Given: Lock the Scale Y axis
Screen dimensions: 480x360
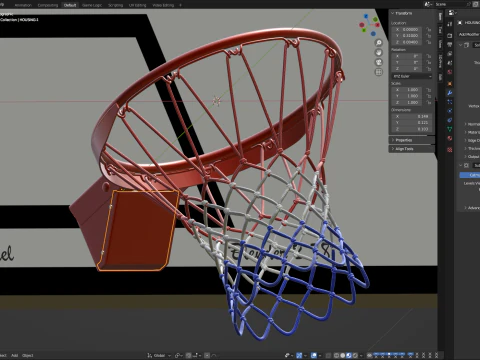Looking at the screenshot, I should pyautogui.click(x=429, y=96).
